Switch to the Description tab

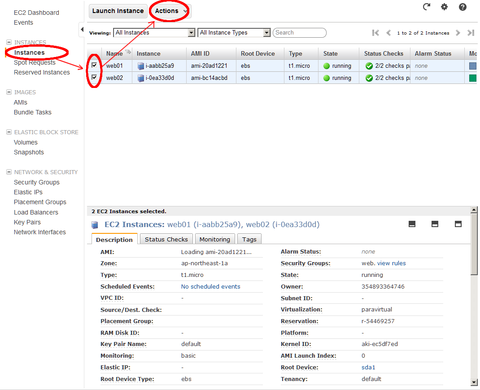coord(114,240)
